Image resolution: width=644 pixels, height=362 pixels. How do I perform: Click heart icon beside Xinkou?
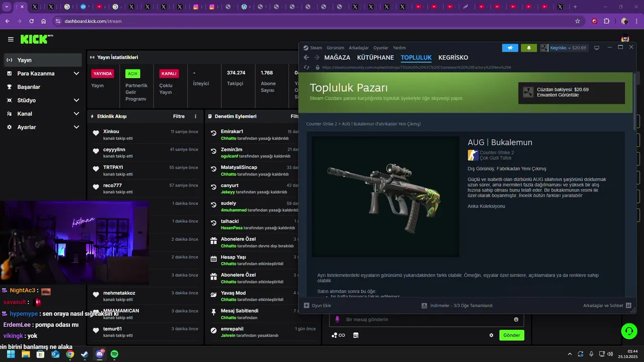point(96,133)
